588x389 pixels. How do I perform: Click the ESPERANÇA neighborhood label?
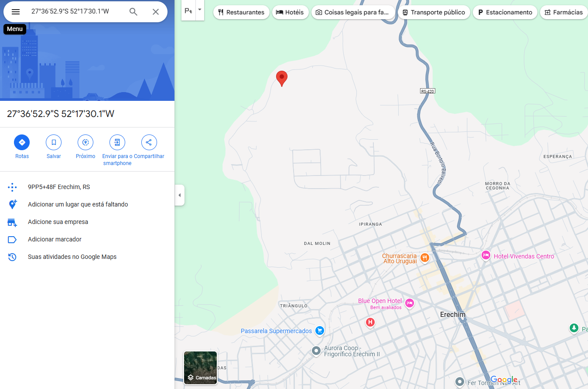pos(557,156)
